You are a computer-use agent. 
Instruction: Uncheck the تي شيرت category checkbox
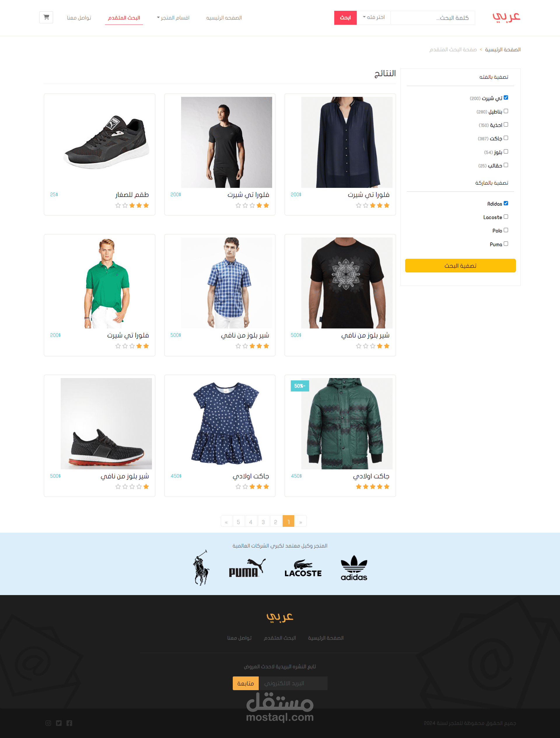coord(506,98)
